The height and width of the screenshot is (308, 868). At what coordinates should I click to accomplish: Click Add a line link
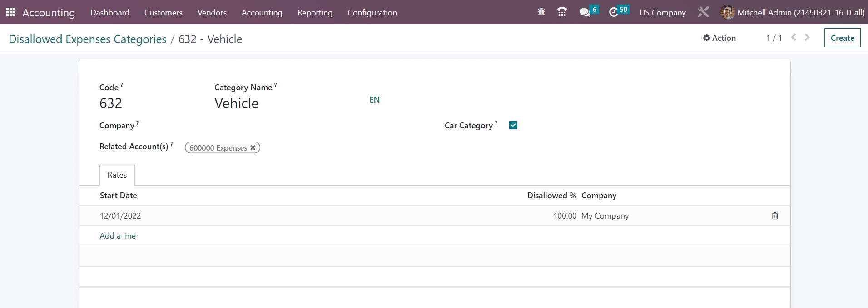(x=118, y=236)
